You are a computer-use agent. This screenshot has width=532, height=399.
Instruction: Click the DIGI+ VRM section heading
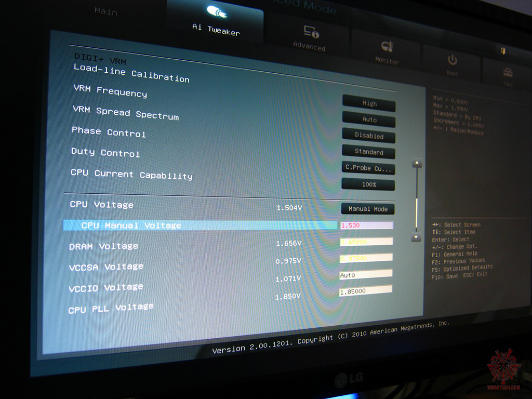[x=100, y=59]
